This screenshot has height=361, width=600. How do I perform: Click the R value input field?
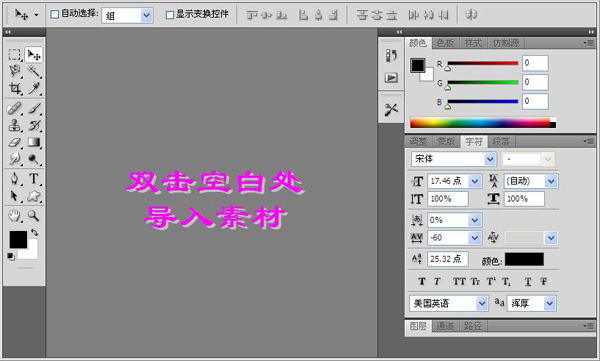[x=535, y=63]
